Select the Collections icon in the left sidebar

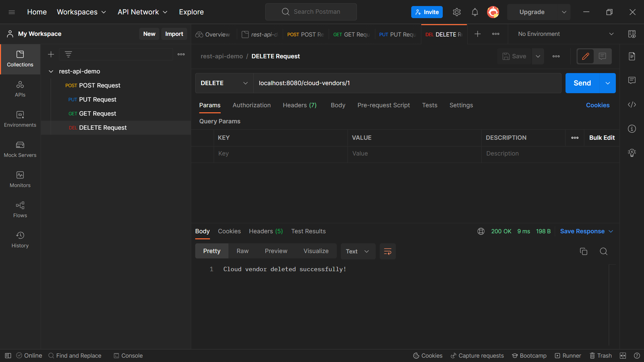20,59
